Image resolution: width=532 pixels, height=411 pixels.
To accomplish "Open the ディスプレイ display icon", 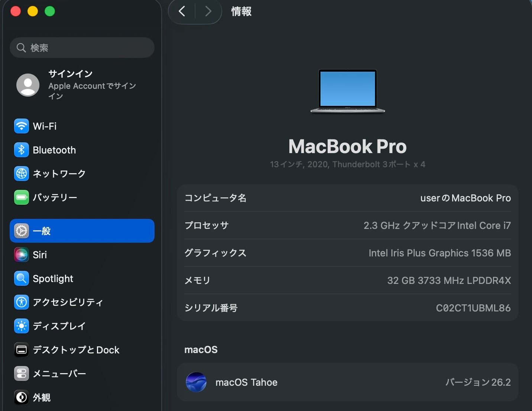I will click(x=22, y=326).
